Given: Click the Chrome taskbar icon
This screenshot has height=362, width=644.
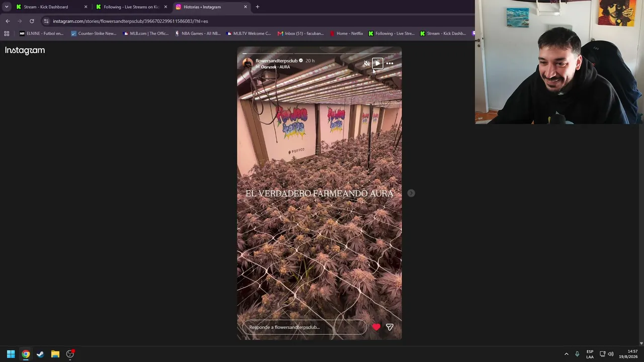Looking at the screenshot, I should (26, 354).
